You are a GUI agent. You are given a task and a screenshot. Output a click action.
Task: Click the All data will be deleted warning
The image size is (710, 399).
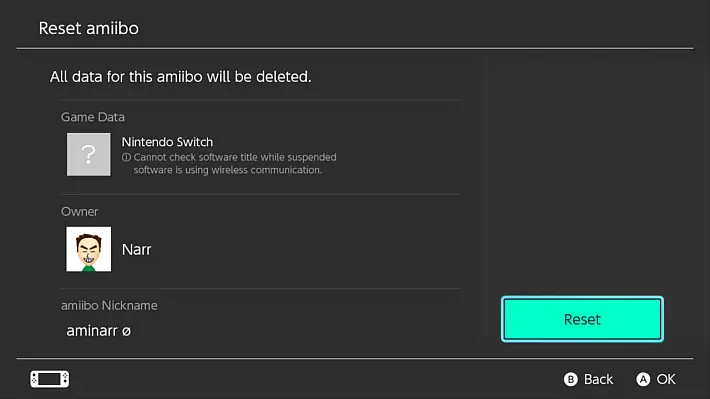(181, 77)
